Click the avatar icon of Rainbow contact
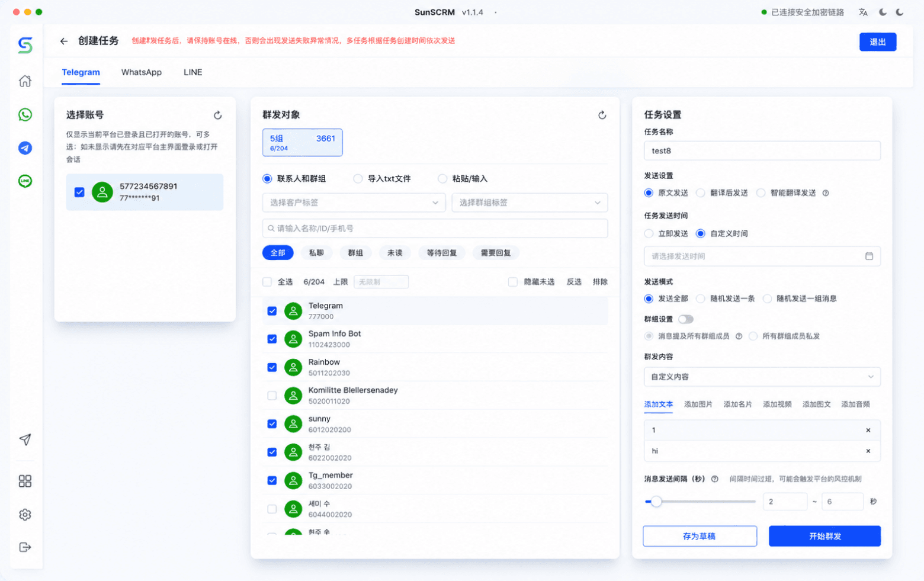Image resolution: width=924 pixels, height=581 pixels. pyautogui.click(x=293, y=367)
